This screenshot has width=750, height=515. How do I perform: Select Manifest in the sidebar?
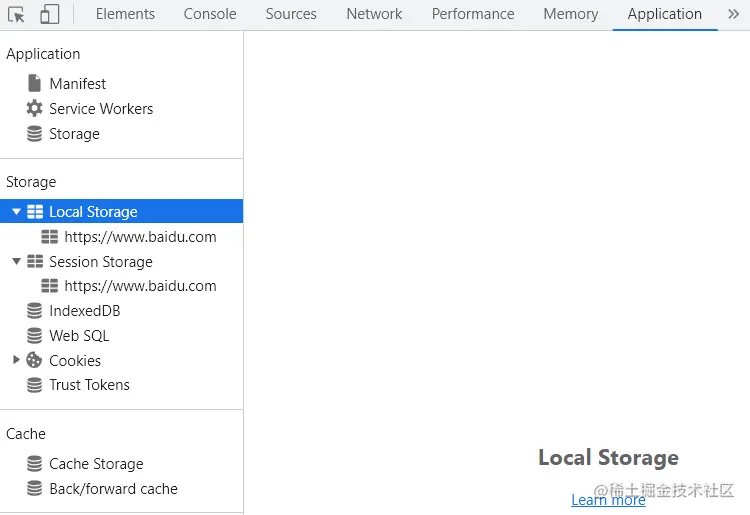point(77,84)
